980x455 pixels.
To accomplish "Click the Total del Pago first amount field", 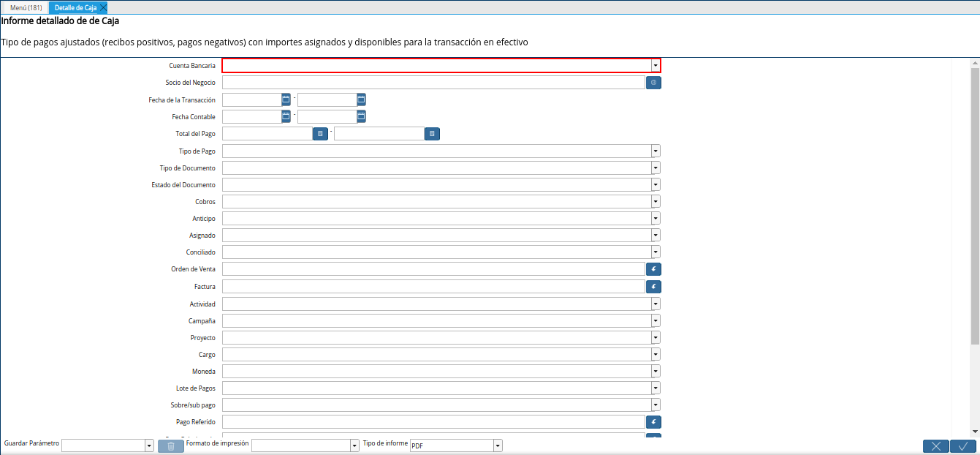I will (267, 134).
